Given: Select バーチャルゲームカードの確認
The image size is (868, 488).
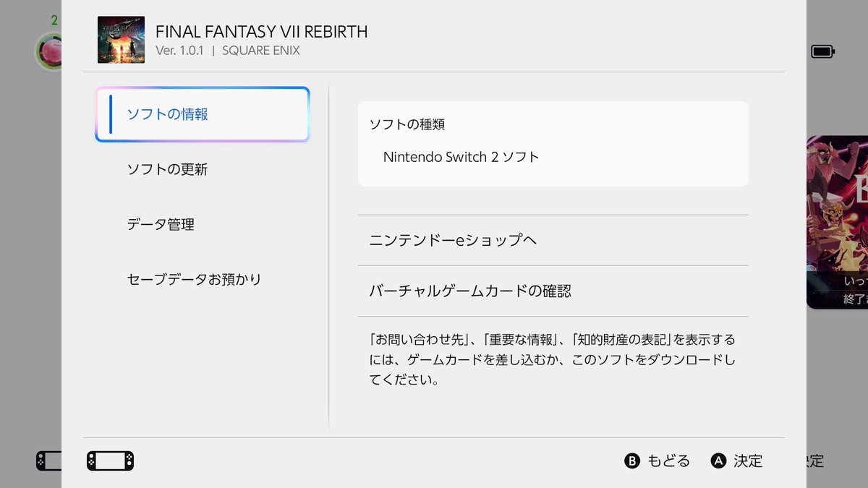Looking at the screenshot, I should (553, 291).
